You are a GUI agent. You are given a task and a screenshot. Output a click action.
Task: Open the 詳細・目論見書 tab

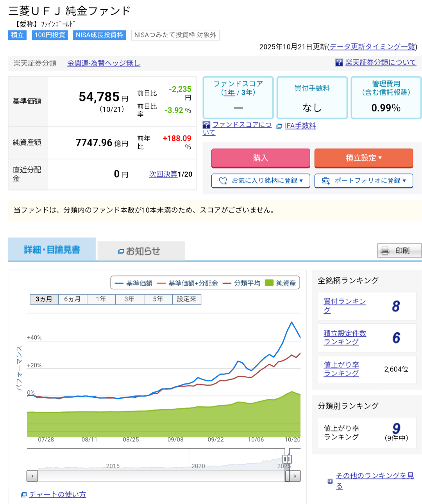pos(52,250)
